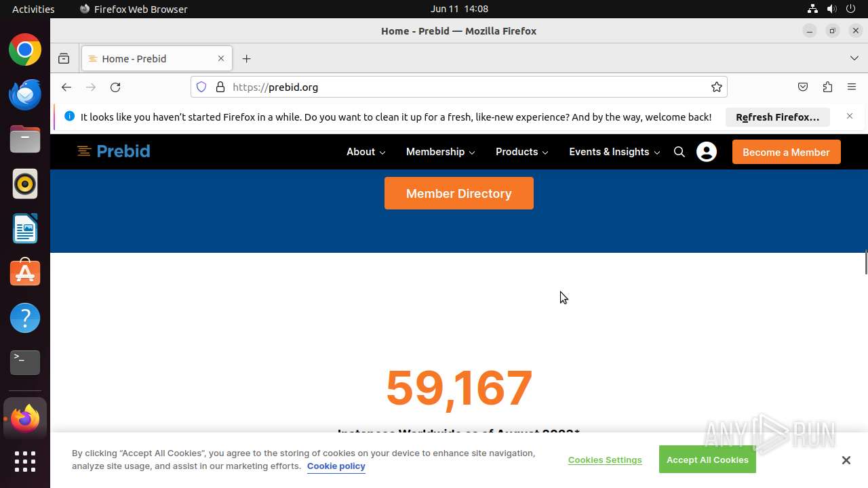The image size is (868, 488).
Task: Open Google Chrome from the dock
Action: point(25,50)
